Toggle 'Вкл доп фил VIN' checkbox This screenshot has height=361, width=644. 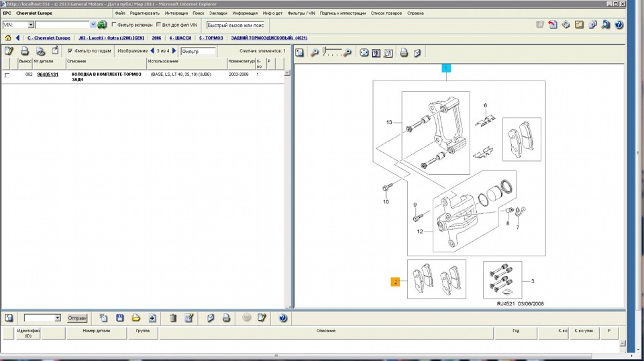[158, 25]
